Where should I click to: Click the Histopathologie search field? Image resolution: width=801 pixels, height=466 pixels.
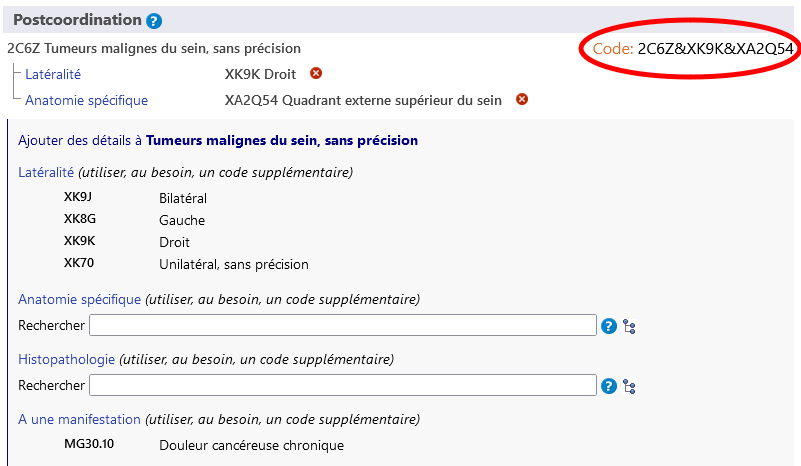point(342,385)
